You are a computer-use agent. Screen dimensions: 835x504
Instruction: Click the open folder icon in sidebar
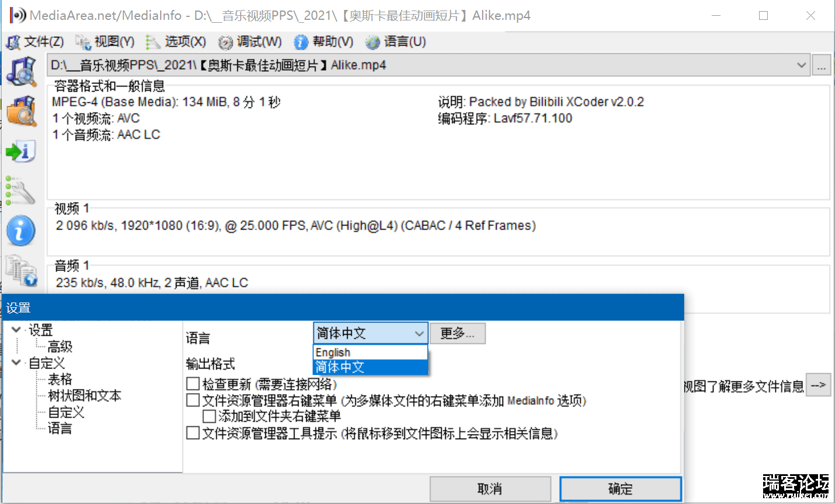tap(22, 111)
